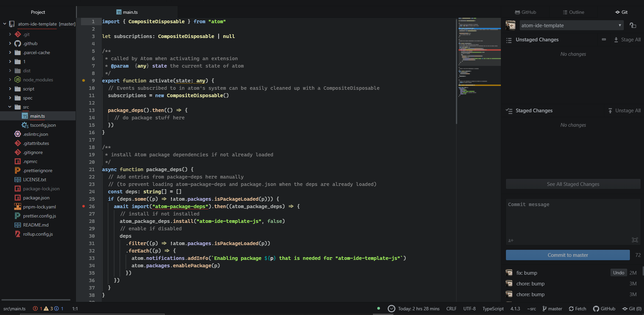
Task: Collapse the src folder
Action: click(x=9, y=107)
